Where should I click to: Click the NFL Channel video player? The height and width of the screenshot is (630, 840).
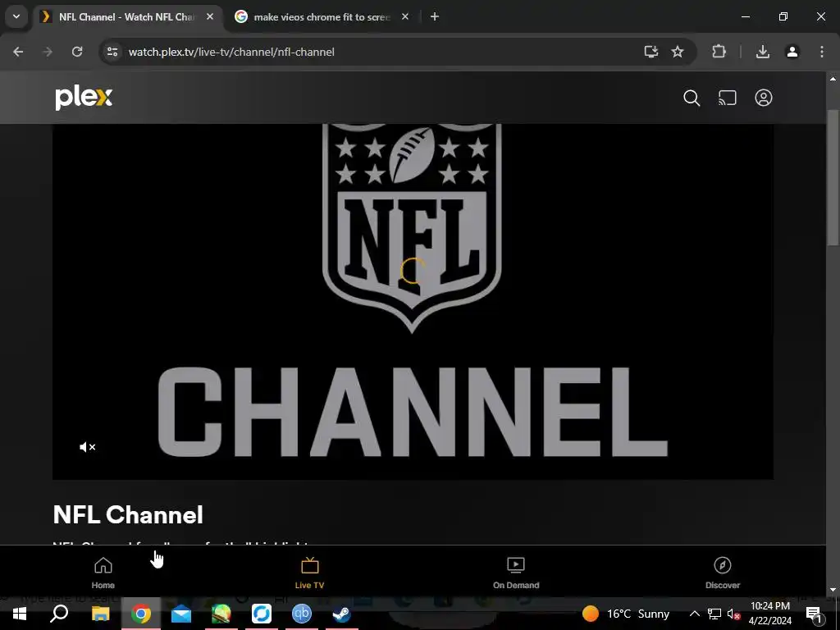point(413,302)
